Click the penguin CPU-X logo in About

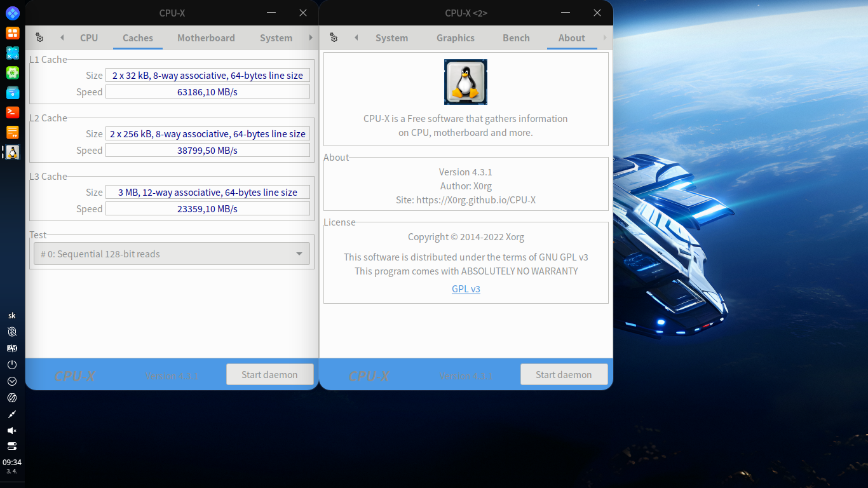point(466,82)
